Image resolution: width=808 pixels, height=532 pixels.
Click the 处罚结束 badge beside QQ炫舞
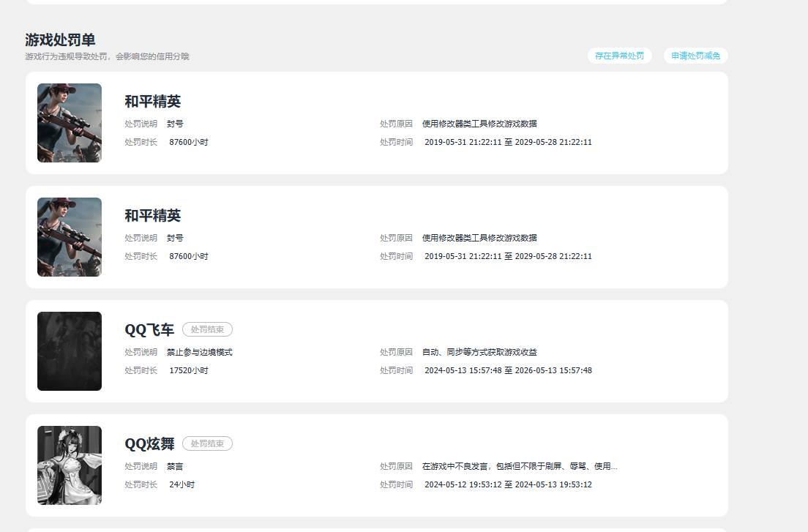pos(207,444)
